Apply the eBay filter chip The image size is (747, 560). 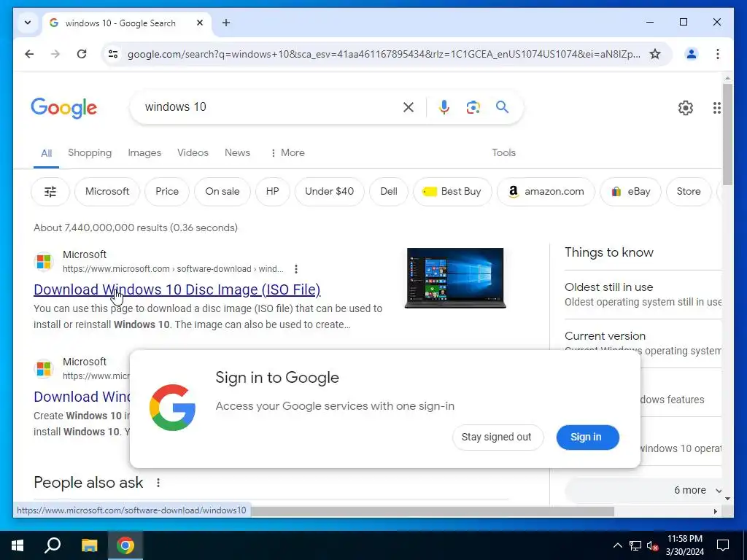631,192
